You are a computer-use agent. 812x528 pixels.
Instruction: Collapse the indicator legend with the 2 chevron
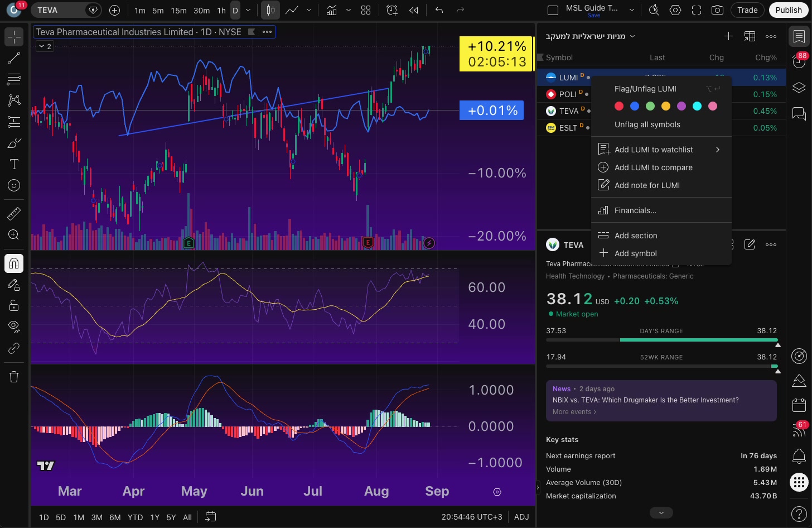[45, 46]
